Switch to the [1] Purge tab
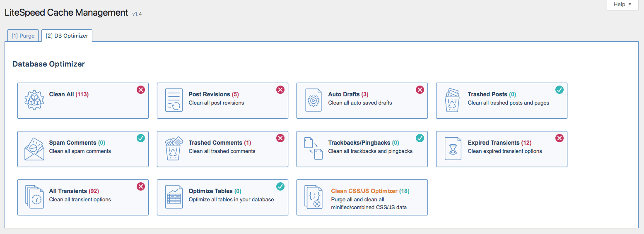 [23, 36]
